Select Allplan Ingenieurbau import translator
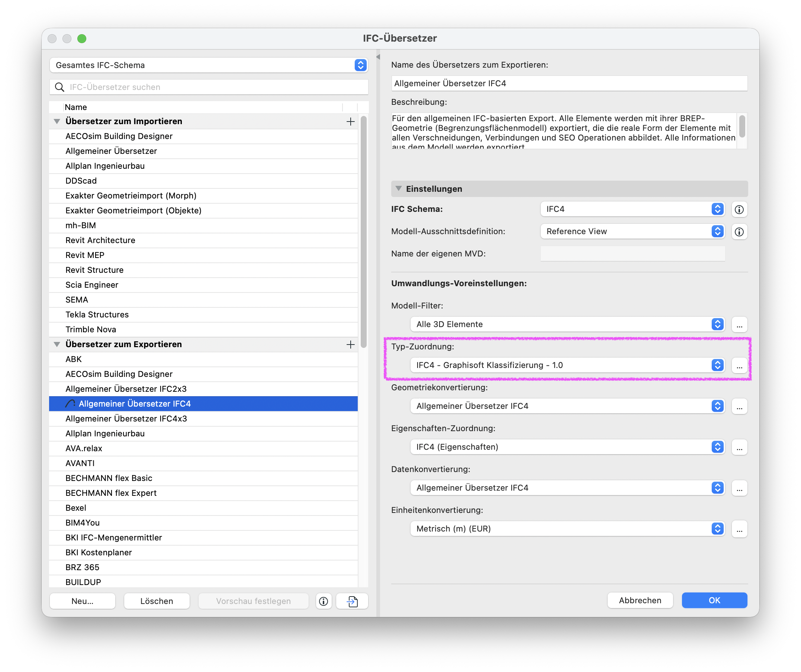The width and height of the screenshot is (801, 672). [203, 166]
